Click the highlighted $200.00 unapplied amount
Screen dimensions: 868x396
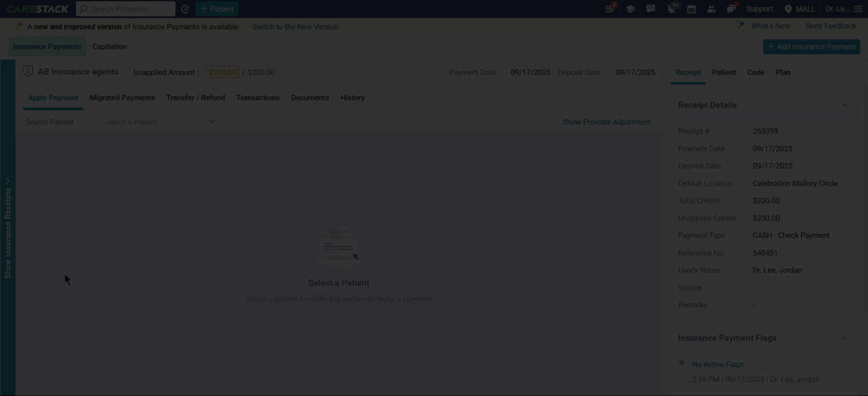tap(222, 72)
